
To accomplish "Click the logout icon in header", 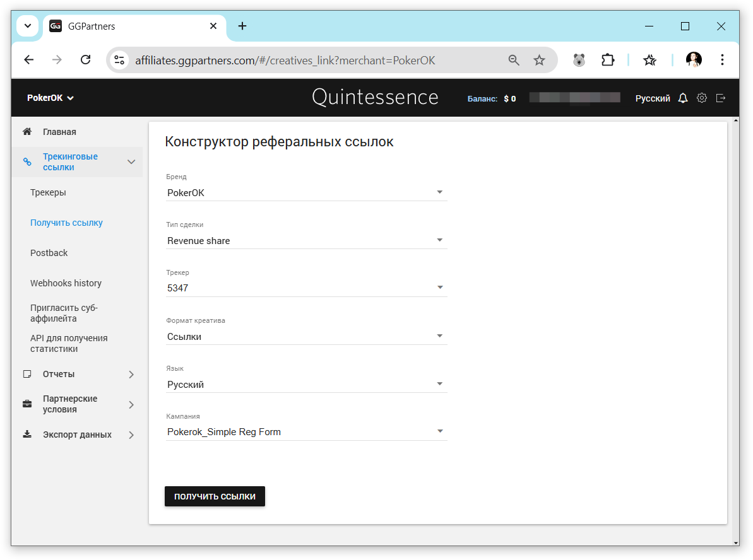I will click(720, 98).
